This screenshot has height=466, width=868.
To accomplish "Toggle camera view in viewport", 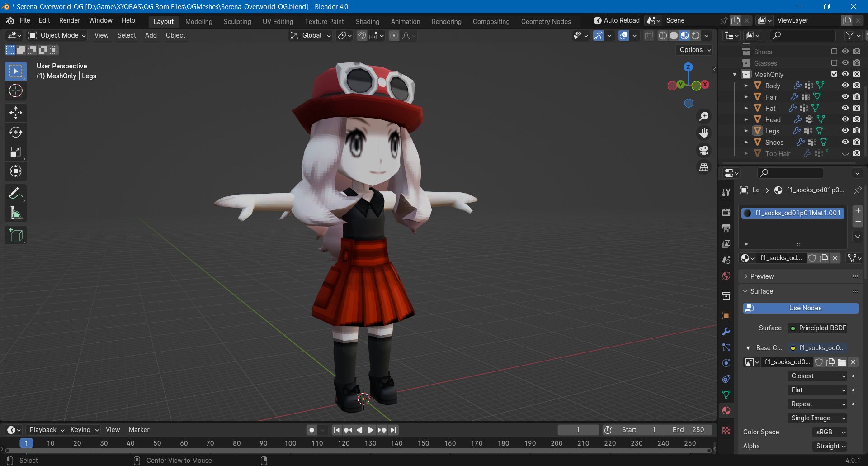I will pos(704,150).
